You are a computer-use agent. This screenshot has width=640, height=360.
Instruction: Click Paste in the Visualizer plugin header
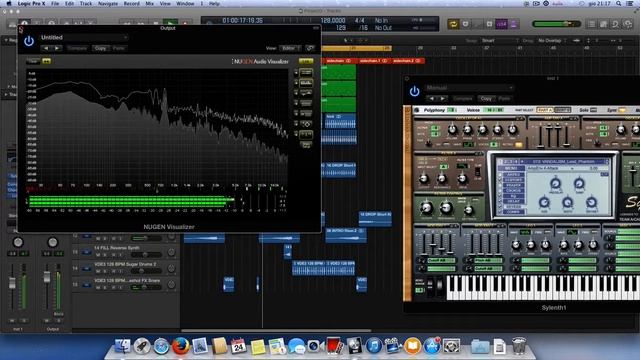pyautogui.click(x=119, y=48)
